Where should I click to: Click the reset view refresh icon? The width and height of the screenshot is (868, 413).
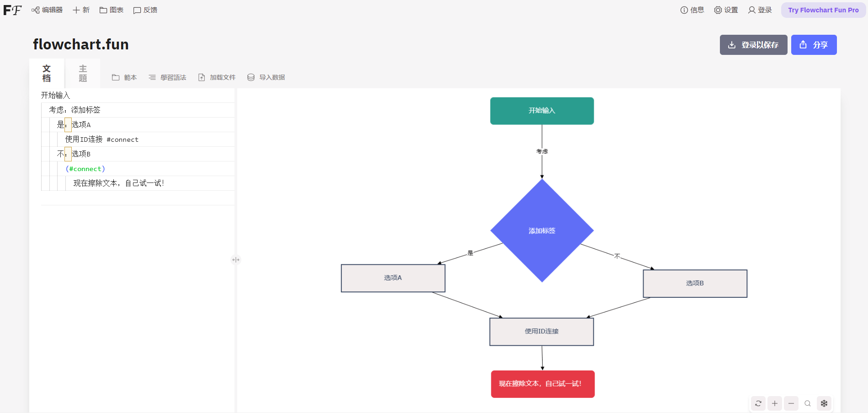[758, 403]
